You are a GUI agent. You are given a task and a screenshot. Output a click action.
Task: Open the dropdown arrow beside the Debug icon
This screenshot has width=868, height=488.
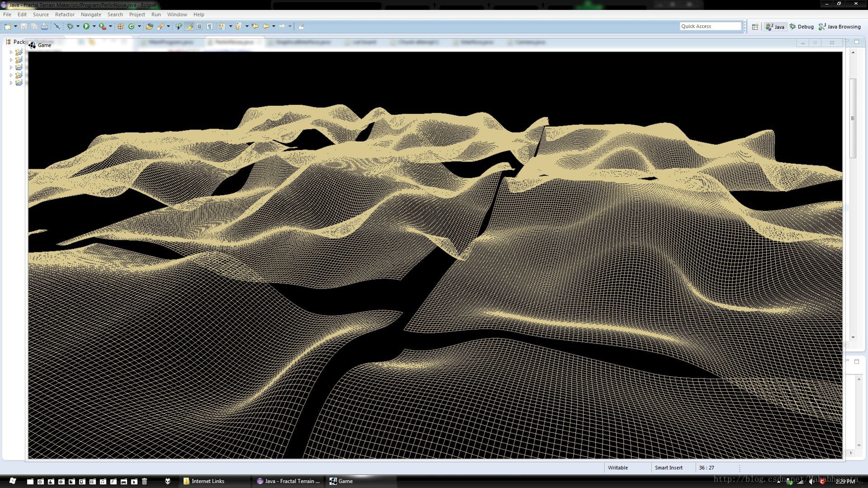[78, 27]
